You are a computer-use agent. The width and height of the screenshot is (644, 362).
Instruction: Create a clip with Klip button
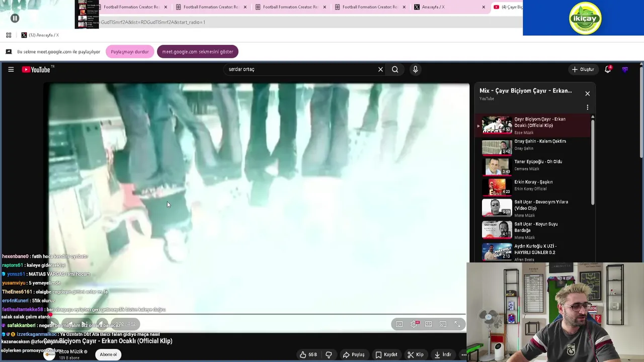(x=416, y=354)
